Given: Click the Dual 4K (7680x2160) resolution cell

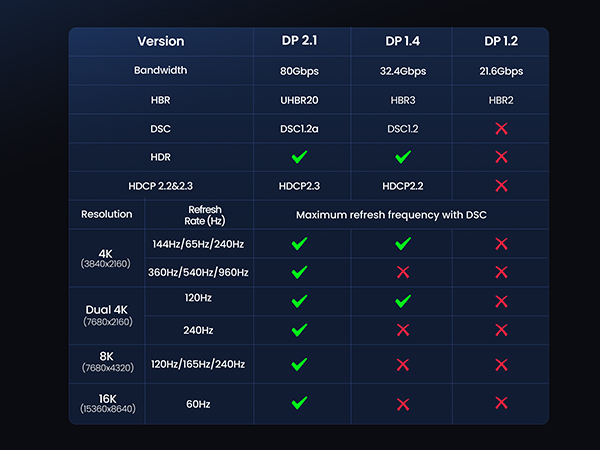Looking at the screenshot, I should 107,315.
